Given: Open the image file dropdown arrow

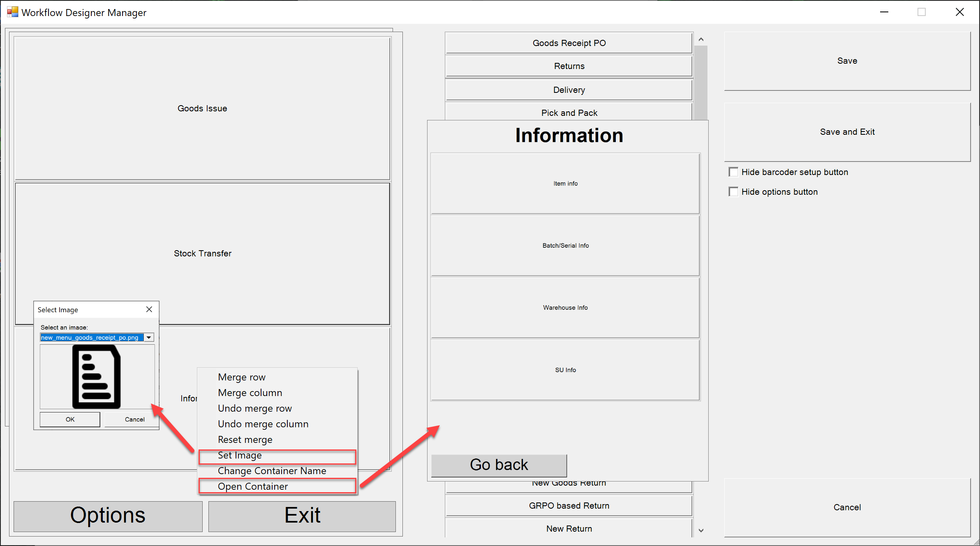Looking at the screenshot, I should [149, 337].
